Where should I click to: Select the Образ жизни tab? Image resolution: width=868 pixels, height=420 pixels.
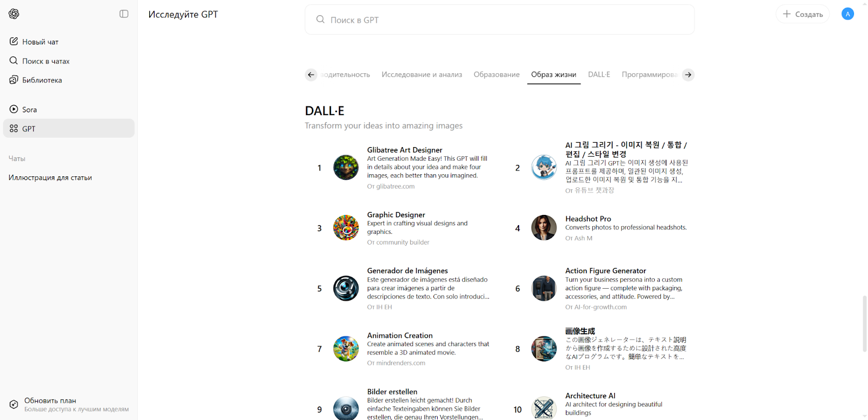click(x=553, y=74)
